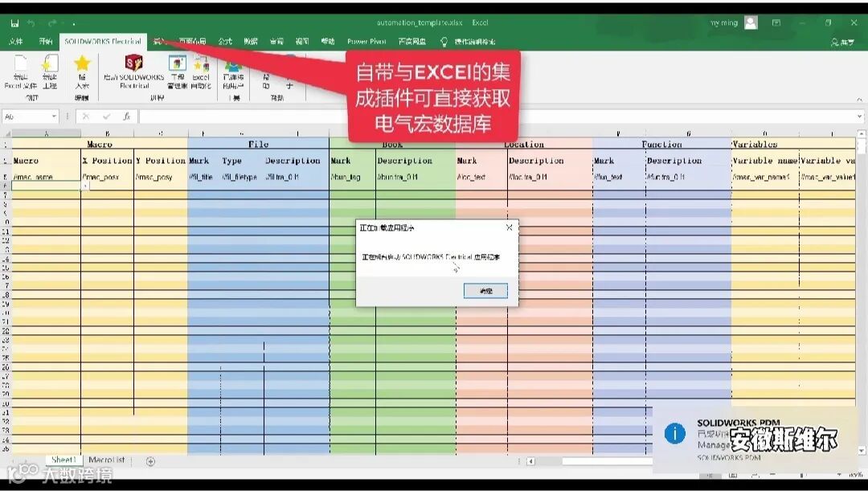Open the File tab
868x491 pixels.
tap(16, 42)
